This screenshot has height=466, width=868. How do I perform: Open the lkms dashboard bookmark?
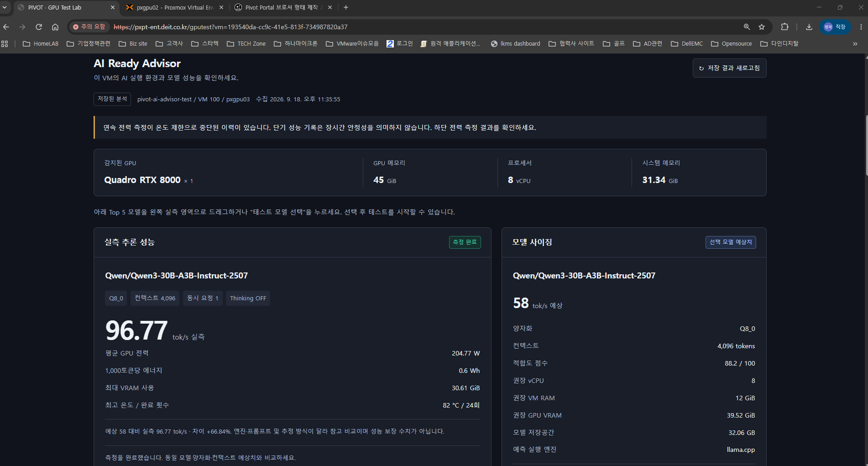515,44
